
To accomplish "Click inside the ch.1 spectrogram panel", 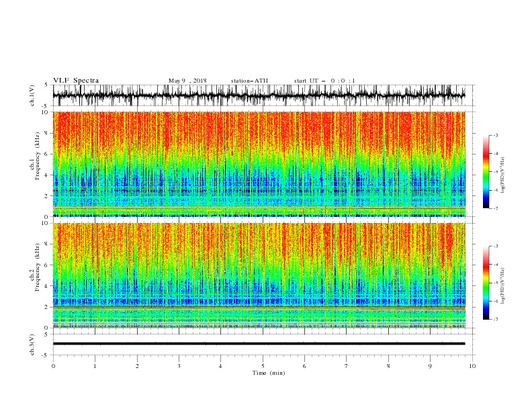I will pyautogui.click(x=259, y=164).
